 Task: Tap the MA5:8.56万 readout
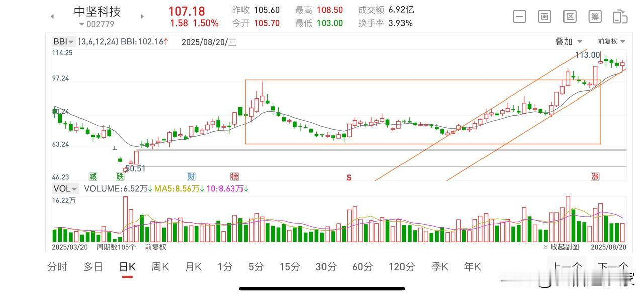[x=178, y=189]
